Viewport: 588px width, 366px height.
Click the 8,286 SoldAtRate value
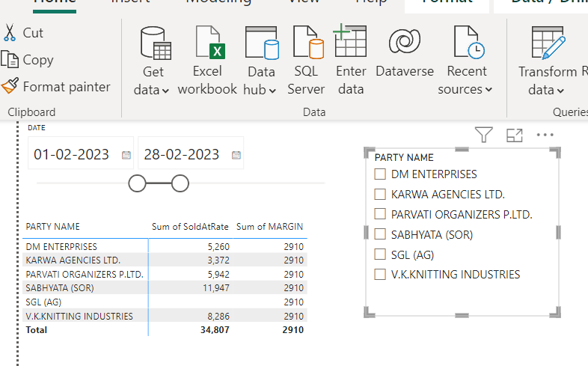(x=218, y=316)
